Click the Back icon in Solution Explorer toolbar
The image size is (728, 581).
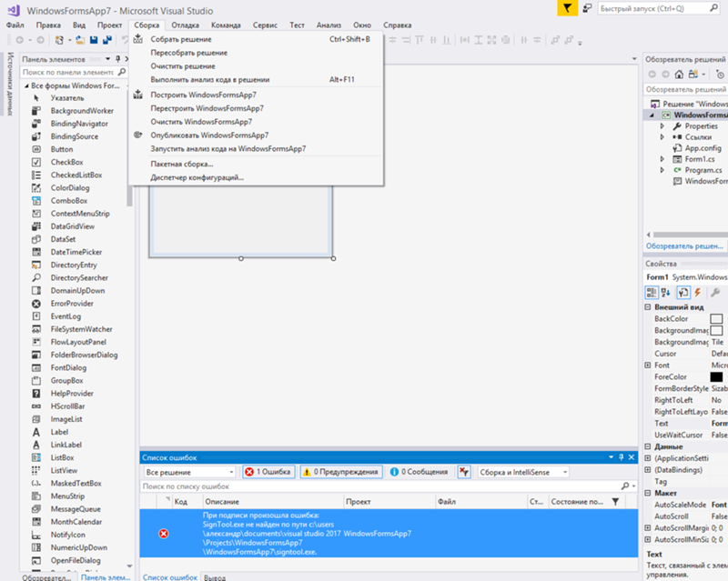click(x=652, y=75)
